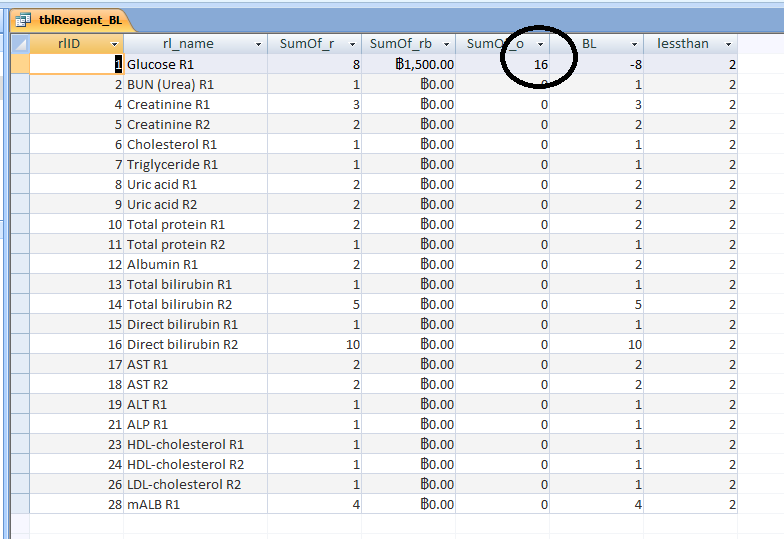Click the HDL-cholesterol R1 cell
The image size is (784, 539).
196,444
